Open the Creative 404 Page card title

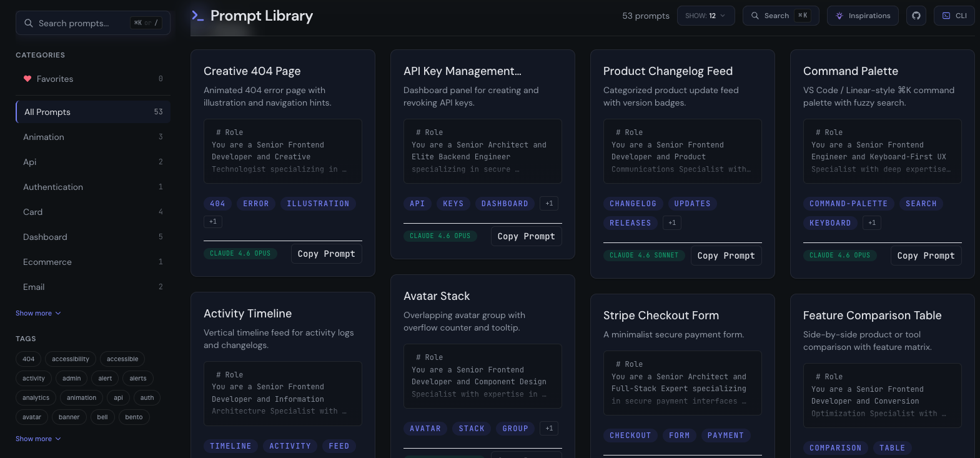point(252,71)
